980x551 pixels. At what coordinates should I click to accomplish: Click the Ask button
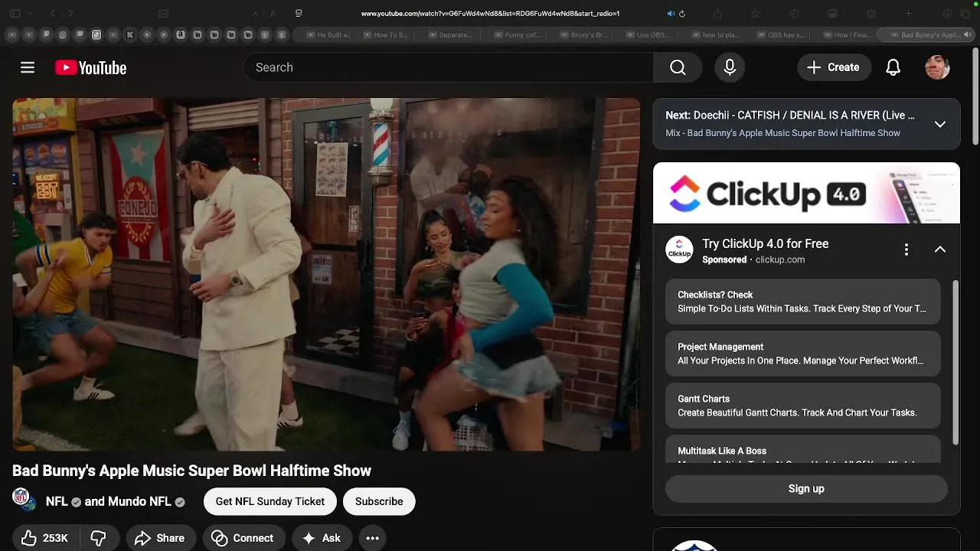point(322,538)
